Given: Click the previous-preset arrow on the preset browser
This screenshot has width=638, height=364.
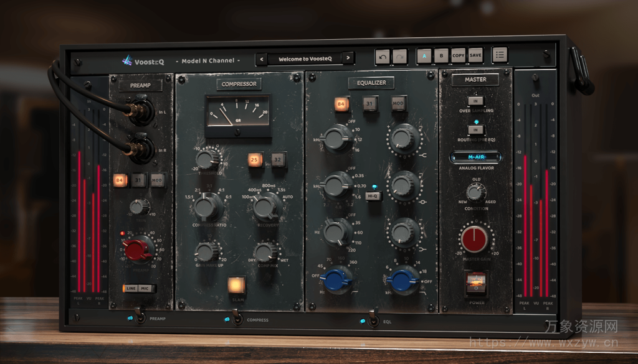Looking at the screenshot, I should click(261, 58).
